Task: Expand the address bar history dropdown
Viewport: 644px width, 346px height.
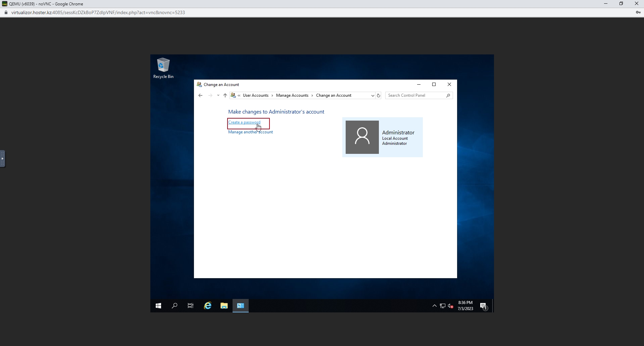Action: [x=373, y=95]
